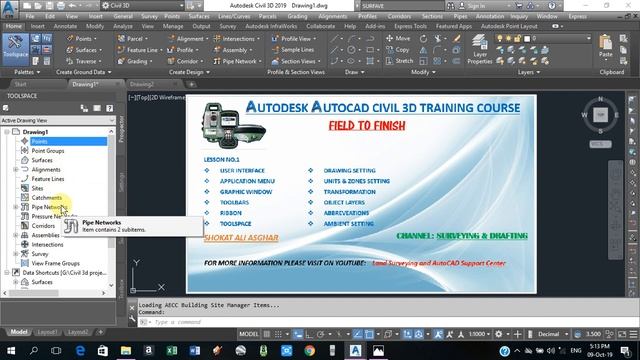Screen dimensions: 640x360
Task: Click the workspace settings gear in status bar
Action: pyautogui.click(x=498, y=334)
